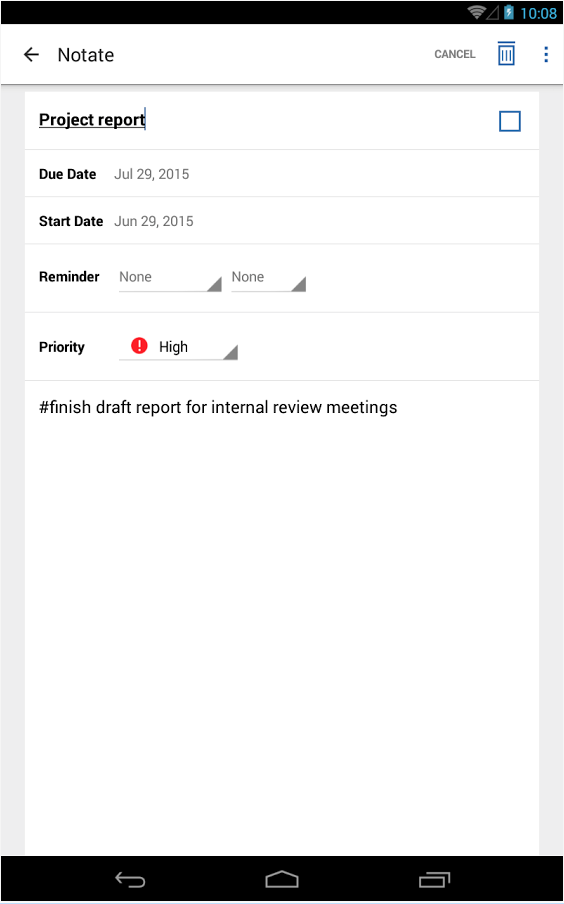Open the second Reminder None dropdown
Image resolution: width=564 pixels, height=904 pixels.
[x=269, y=278]
